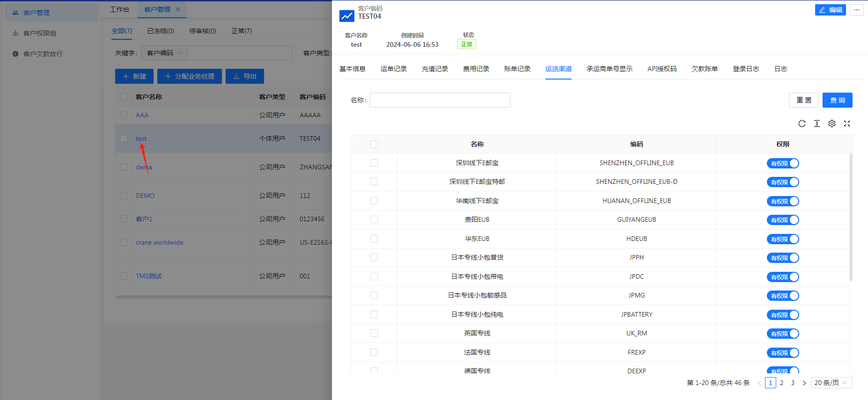Click the 编辑 edit button
This screenshot has width=868, height=400.
[831, 10]
